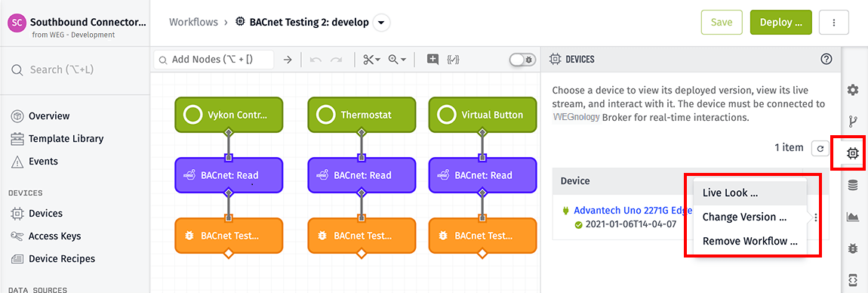
Task: Select Live Look menu entry
Action: tap(749, 193)
